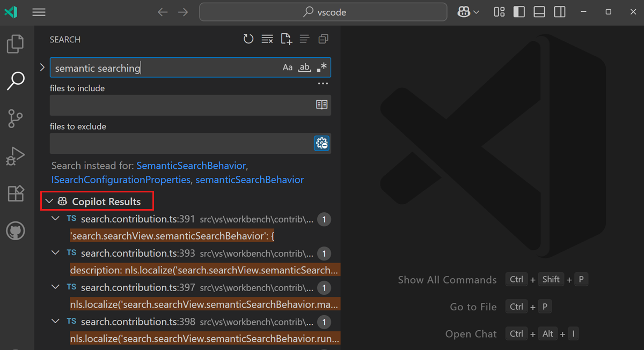Search instead for lowercase semanticSearchBehavior

click(250, 180)
